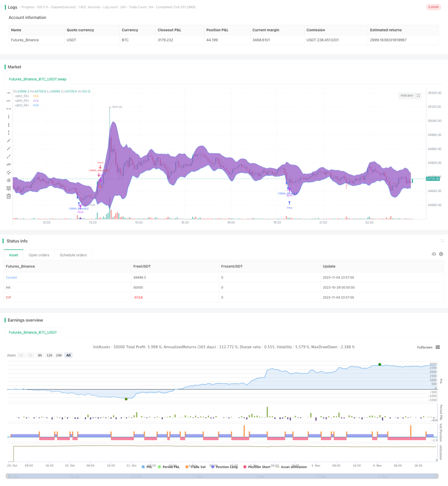The image size is (448, 486).
Task: Toggle Trade Vol series in the legend
Action: pos(195,467)
